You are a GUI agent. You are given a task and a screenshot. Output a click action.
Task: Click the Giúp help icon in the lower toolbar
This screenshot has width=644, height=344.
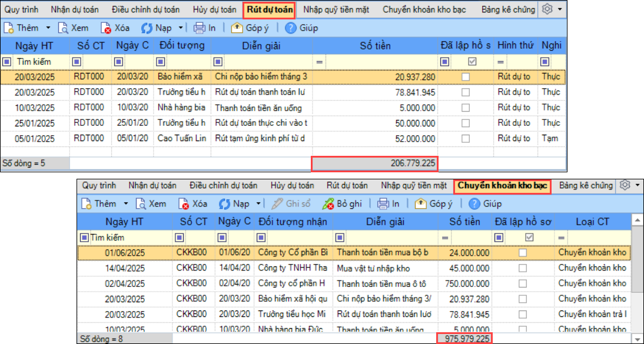pos(474,203)
